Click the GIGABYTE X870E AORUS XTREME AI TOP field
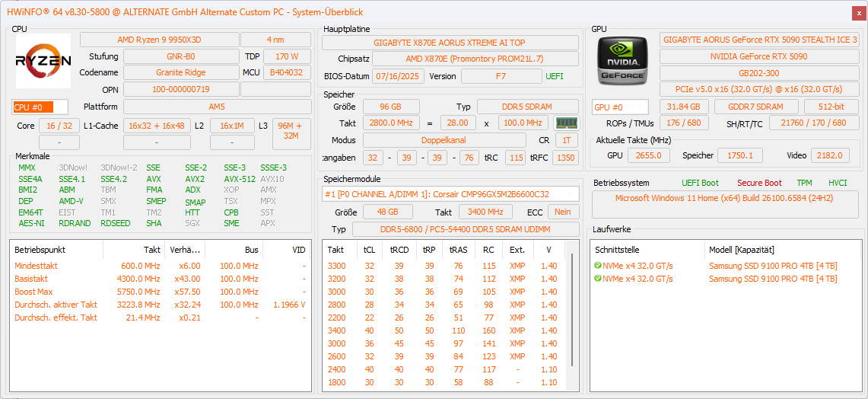 pos(450,43)
